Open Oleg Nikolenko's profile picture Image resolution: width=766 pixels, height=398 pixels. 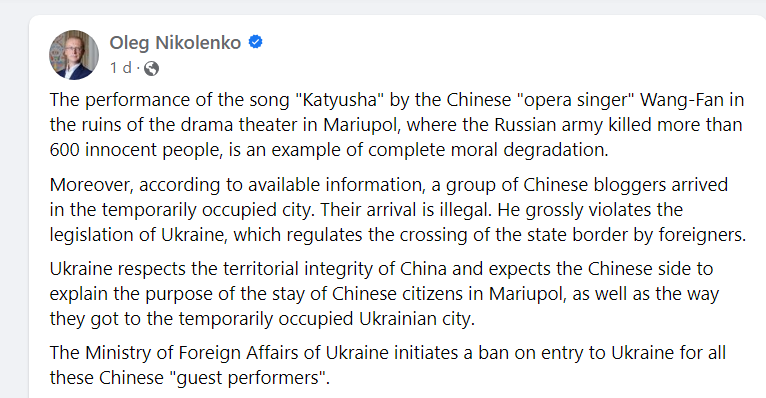[x=74, y=55]
